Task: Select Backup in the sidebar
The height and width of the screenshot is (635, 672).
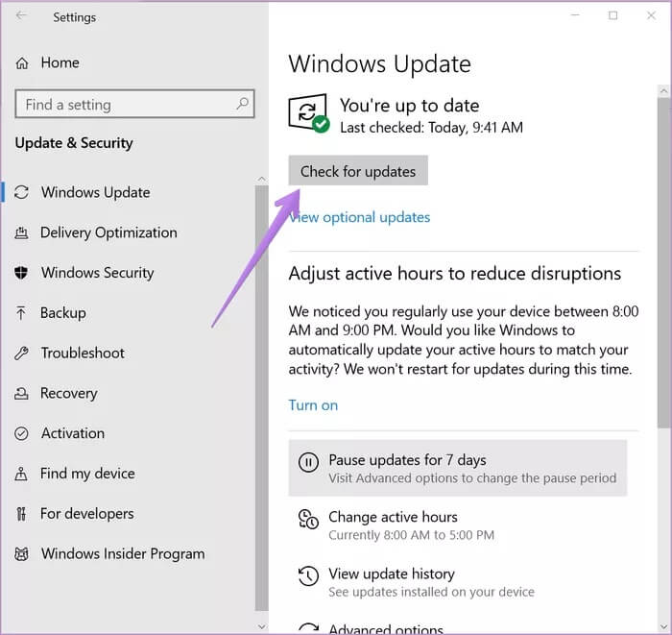Action: point(63,313)
